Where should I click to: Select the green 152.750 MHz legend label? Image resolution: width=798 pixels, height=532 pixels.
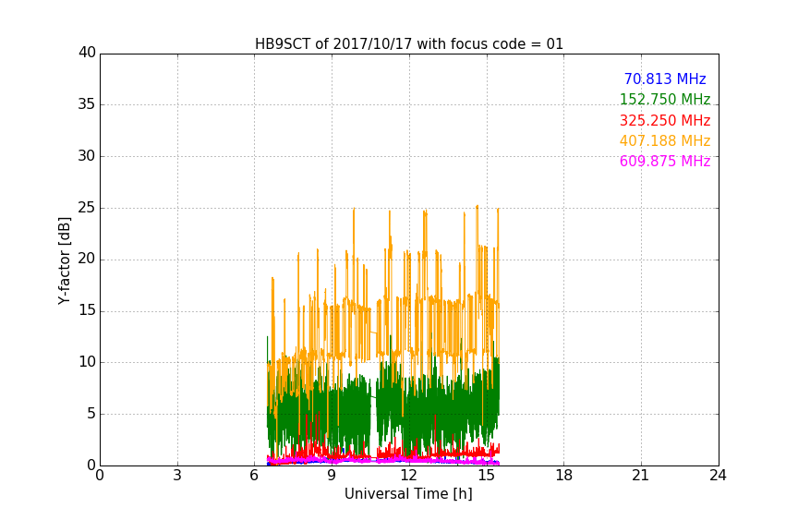665,100
